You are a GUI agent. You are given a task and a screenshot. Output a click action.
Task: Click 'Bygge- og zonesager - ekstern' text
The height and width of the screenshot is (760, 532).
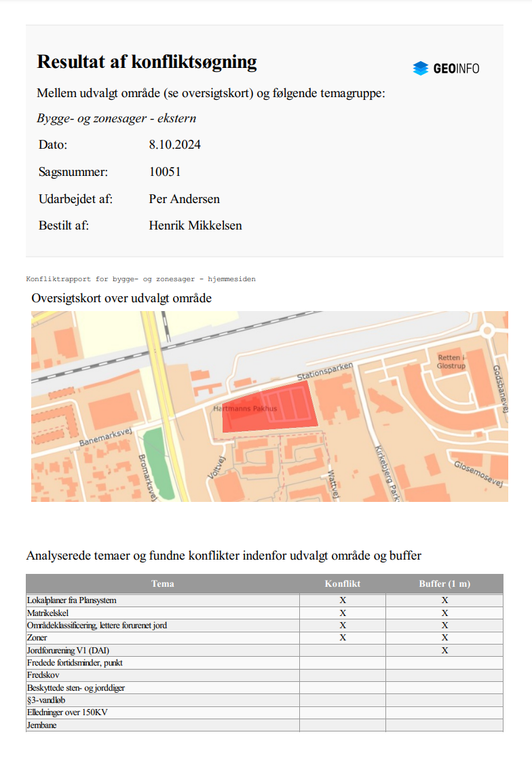coord(117,119)
